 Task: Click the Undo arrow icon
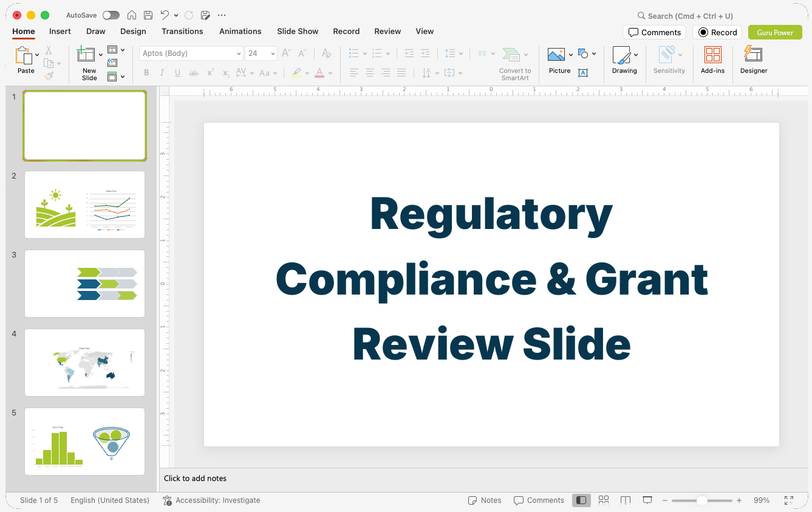(165, 15)
